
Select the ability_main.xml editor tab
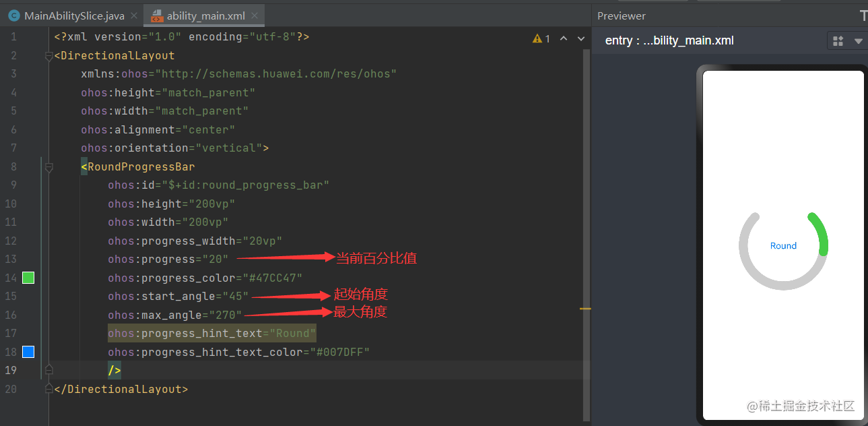205,16
